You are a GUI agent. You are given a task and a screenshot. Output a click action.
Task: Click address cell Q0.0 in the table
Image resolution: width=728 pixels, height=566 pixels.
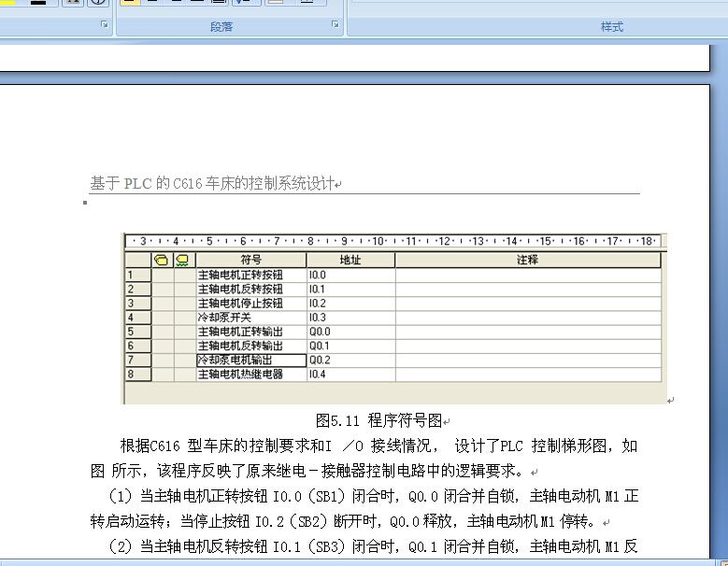click(x=351, y=332)
